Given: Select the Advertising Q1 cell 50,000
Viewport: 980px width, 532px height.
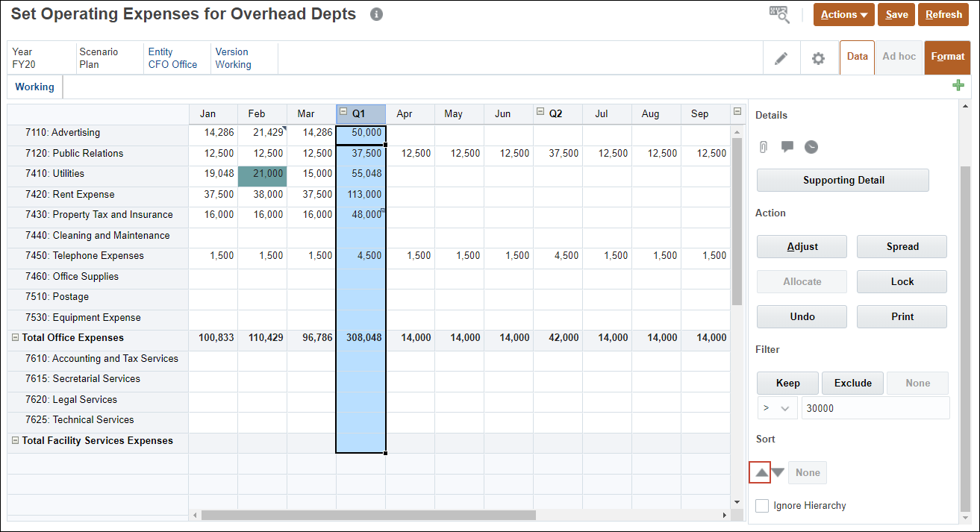Looking at the screenshot, I should [361, 135].
